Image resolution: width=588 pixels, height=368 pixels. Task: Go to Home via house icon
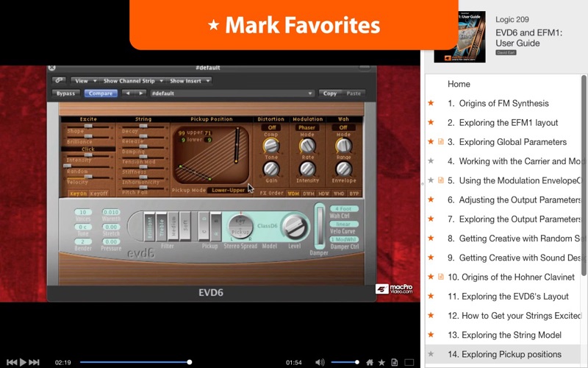click(370, 362)
